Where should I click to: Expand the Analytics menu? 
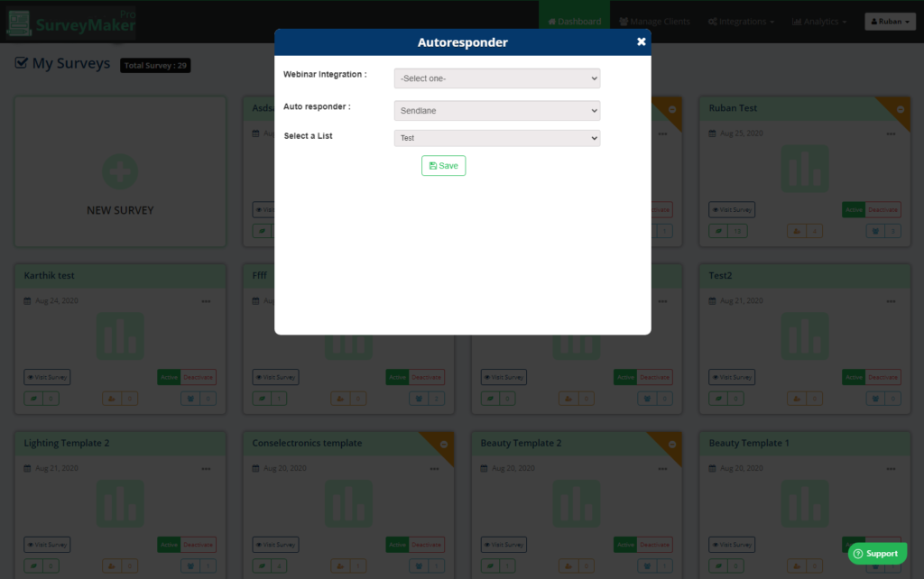(819, 22)
